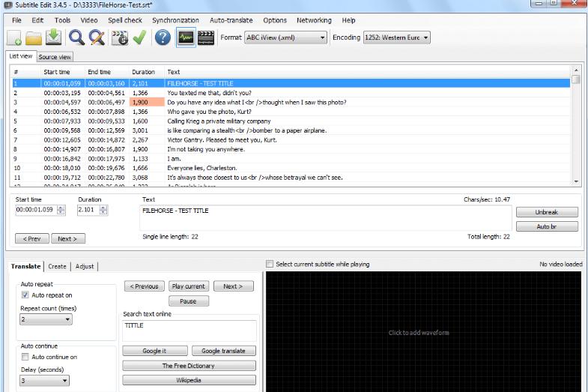Open Help via the question mark icon
This screenshot has width=588, height=392.
click(x=163, y=37)
